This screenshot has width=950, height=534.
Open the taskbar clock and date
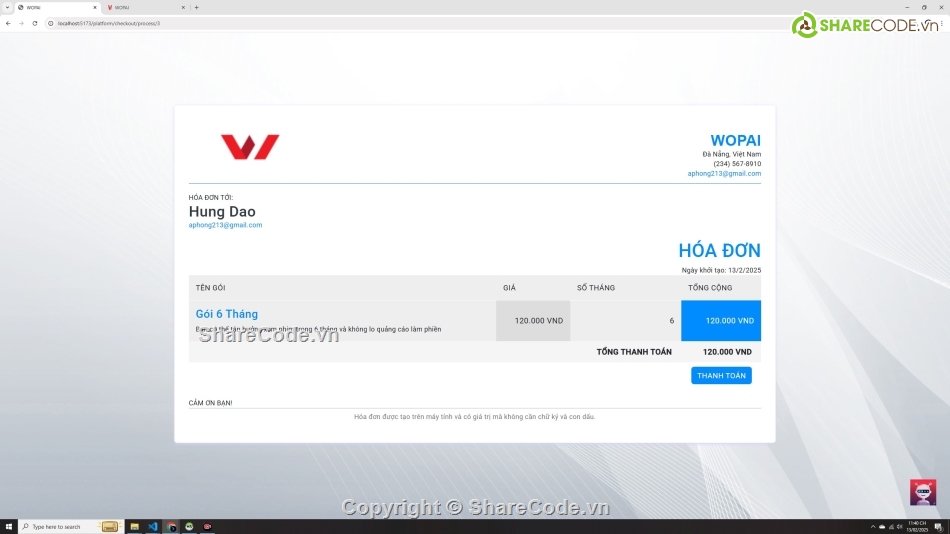pos(917,526)
